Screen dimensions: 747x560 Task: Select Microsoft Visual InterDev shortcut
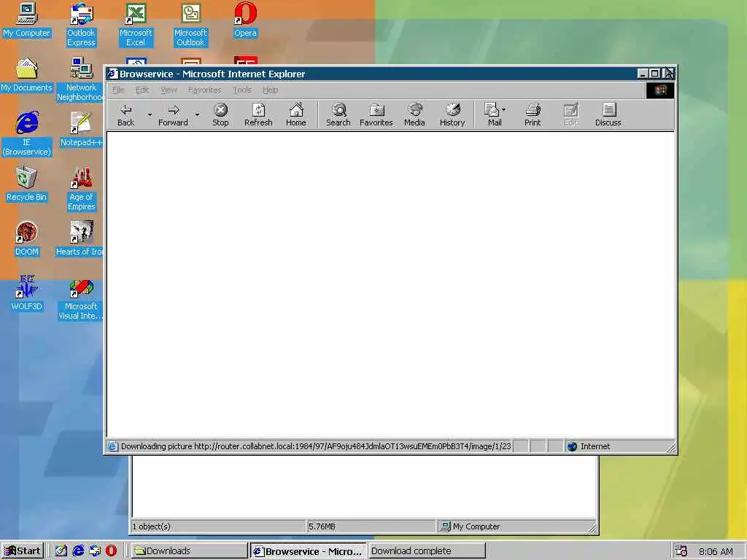pos(80,298)
